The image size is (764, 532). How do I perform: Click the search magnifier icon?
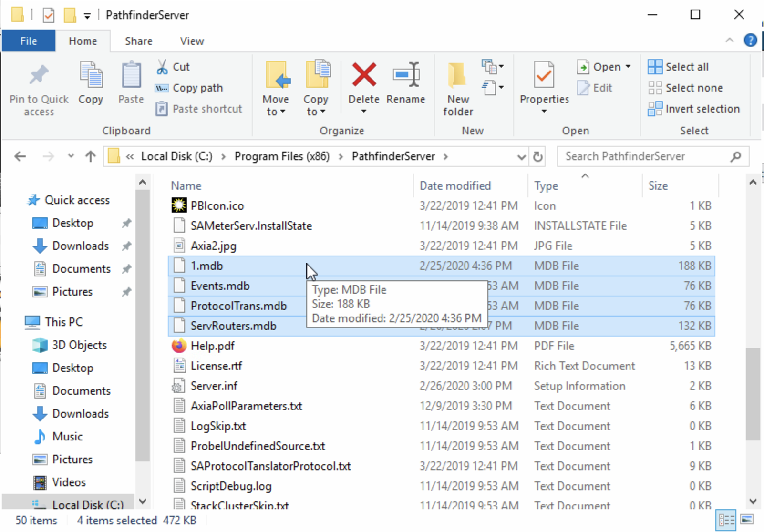click(x=736, y=156)
